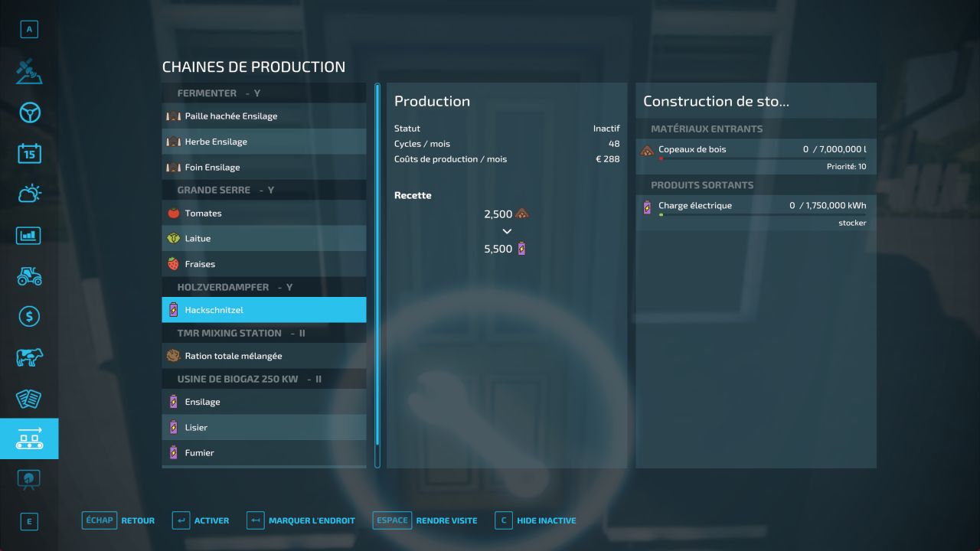Click the ESPACE Rendre visite button

pyautogui.click(x=425, y=520)
